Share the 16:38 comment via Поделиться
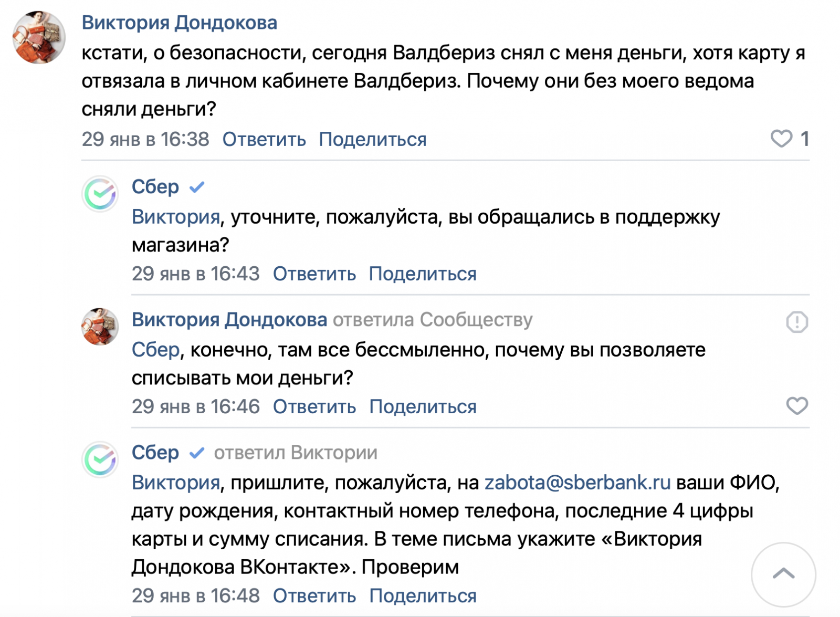The width and height of the screenshot is (840, 617). click(372, 139)
